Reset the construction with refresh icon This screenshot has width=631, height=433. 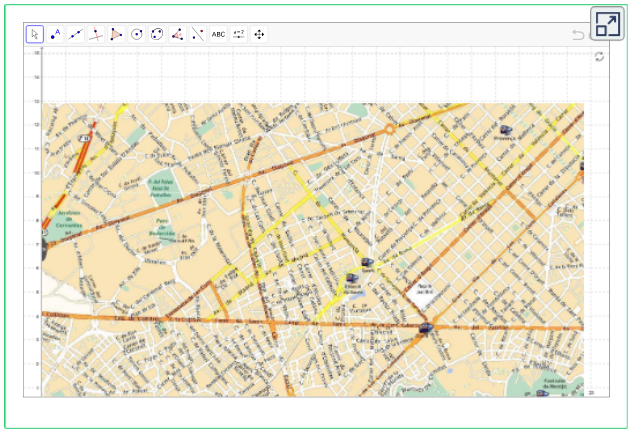[599, 57]
